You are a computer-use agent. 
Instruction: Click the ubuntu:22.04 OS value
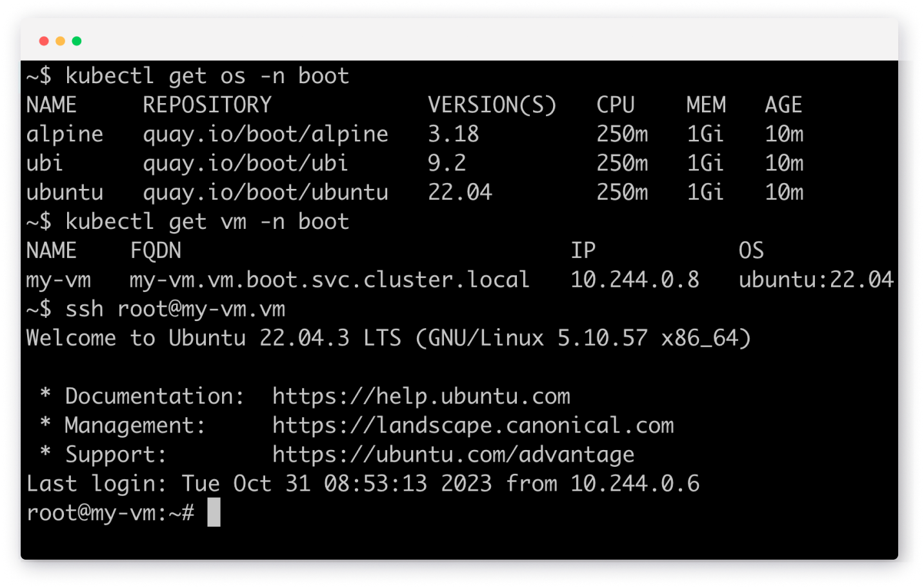point(816,280)
